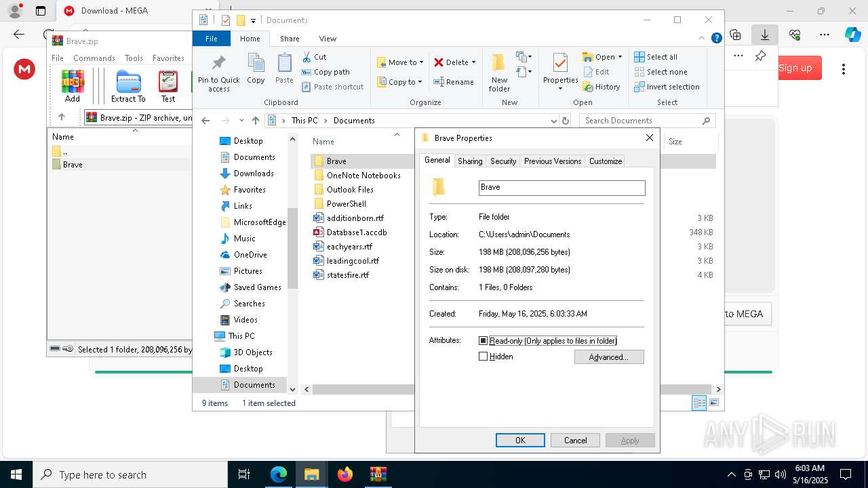868x488 pixels.
Task: Click OK in Brave Properties
Action: (x=520, y=441)
